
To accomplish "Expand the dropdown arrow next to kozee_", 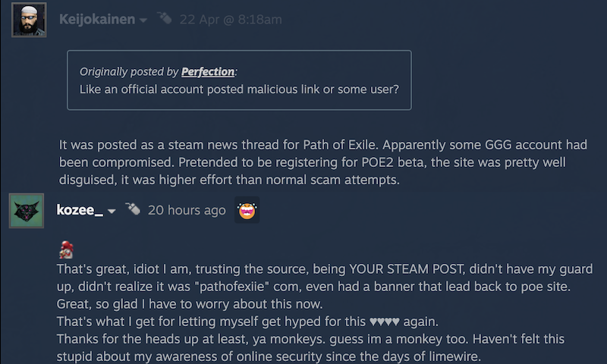I will tap(112, 212).
